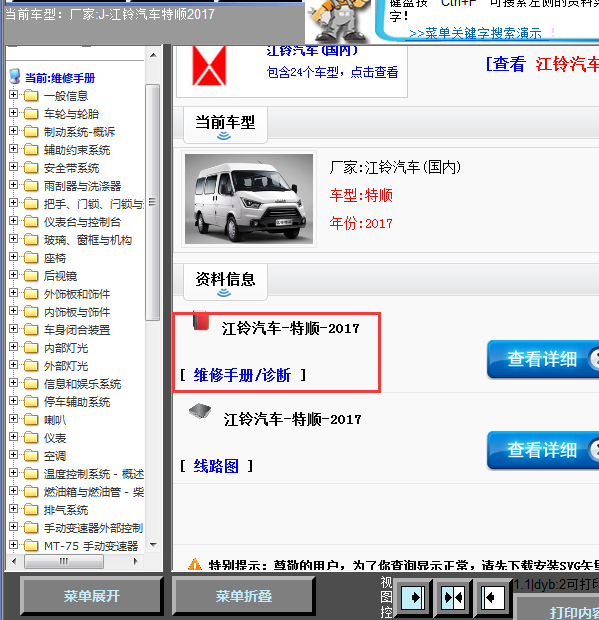Screen dimensions: 599x620
Task: Click folder icon for 喇叭
Action: (31, 420)
